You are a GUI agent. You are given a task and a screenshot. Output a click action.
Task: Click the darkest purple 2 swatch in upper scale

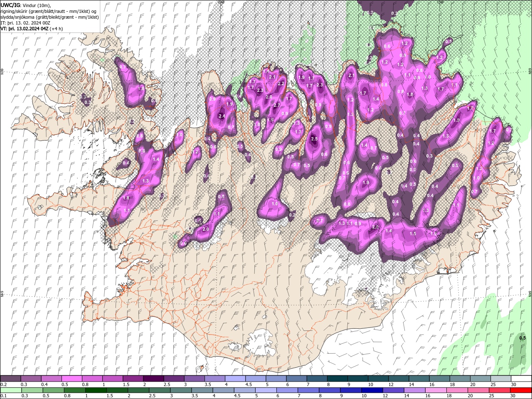tap(153, 379)
